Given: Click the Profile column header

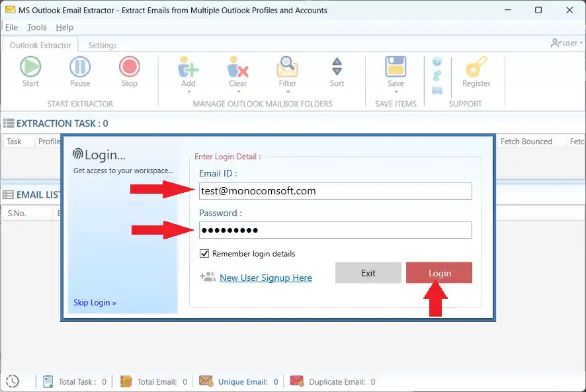Looking at the screenshot, I should (x=48, y=141).
